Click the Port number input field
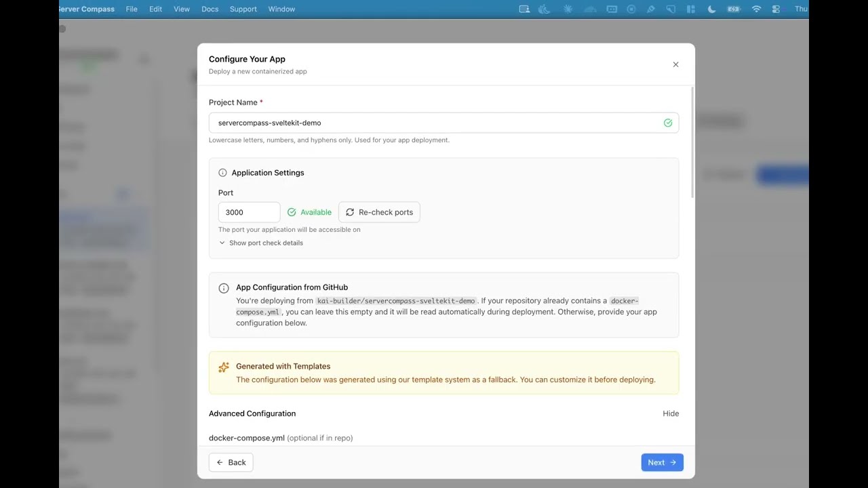The height and width of the screenshot is (488, 868). click(x=249, y=212)
